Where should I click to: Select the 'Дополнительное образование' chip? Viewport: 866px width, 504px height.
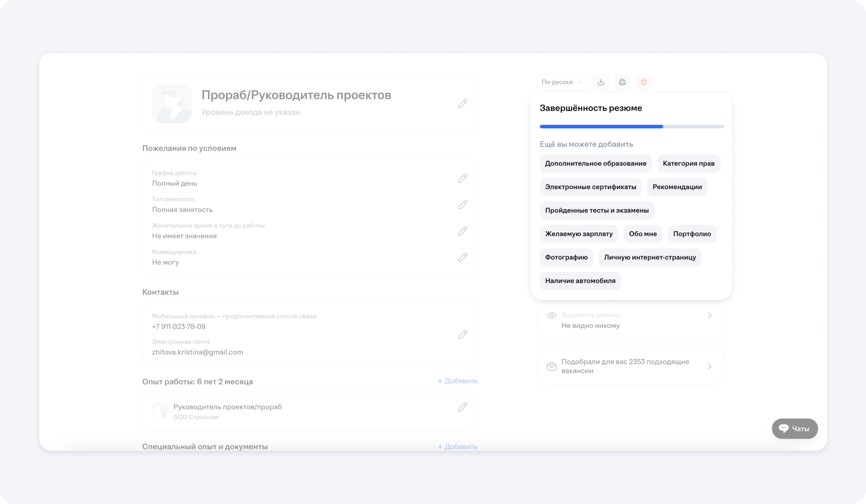[x=595, y=163]
